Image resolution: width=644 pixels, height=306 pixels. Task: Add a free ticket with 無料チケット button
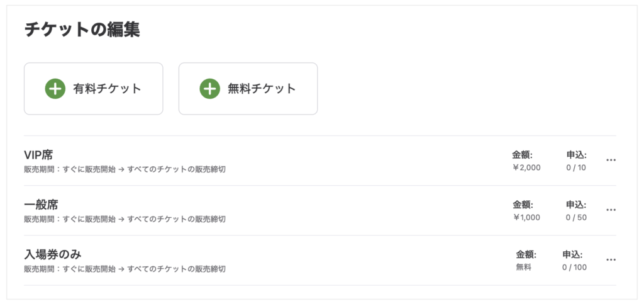tap(248, 89)
